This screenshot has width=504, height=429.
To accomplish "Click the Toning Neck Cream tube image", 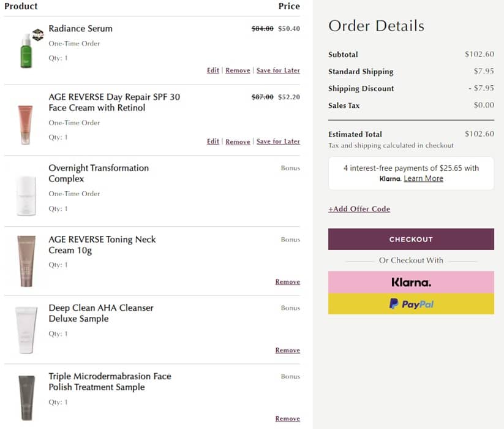I will pos(26,260).
